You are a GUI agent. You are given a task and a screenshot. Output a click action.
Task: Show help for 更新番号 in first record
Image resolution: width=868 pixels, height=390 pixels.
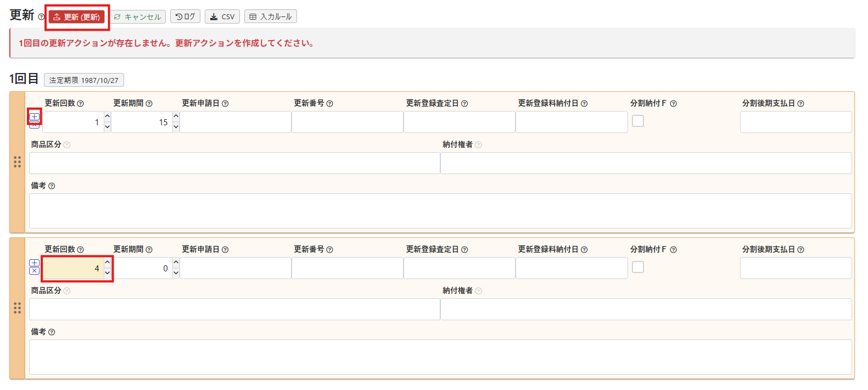[x=329, y=103]
